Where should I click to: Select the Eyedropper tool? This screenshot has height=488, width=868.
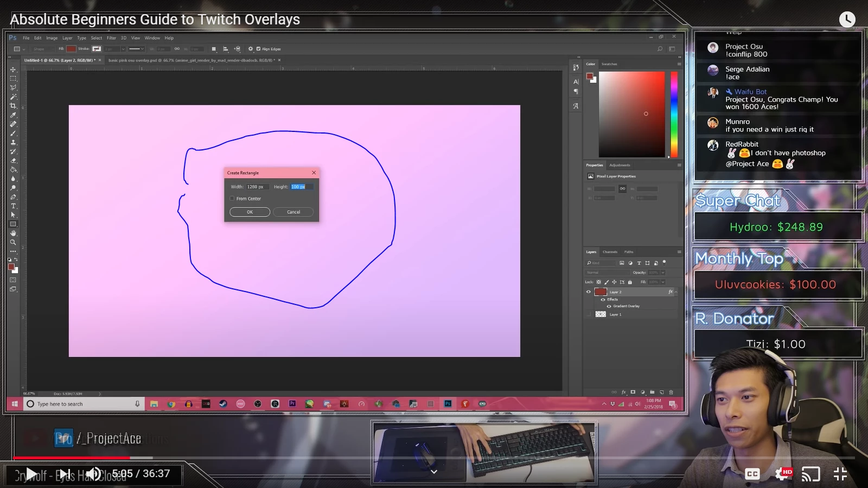click(x=13, y=115)
